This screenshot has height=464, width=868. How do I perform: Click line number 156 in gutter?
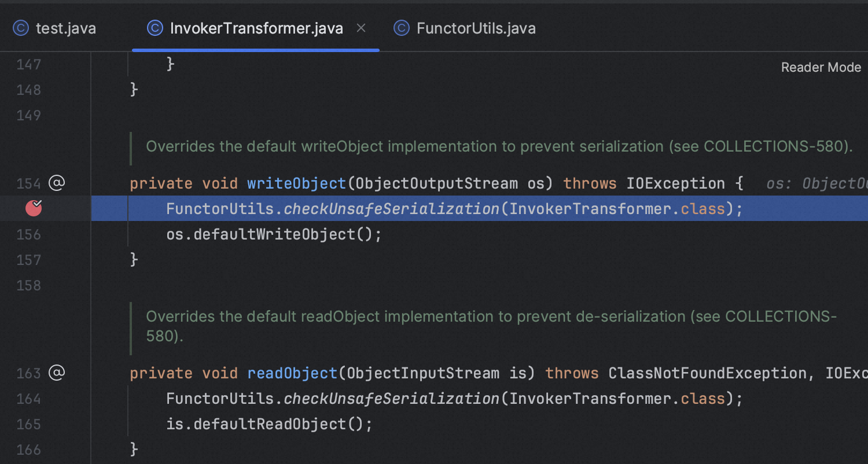28,234
